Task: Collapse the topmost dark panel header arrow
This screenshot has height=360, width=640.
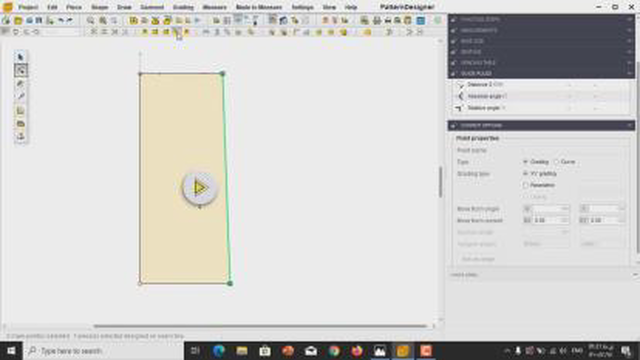Action: click(630, 20)
